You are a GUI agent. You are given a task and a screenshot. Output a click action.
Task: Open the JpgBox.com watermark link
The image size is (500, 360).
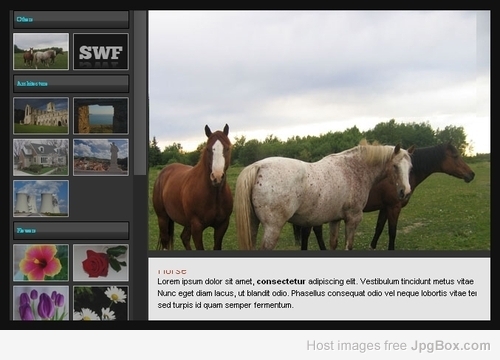tap(451, 346)
